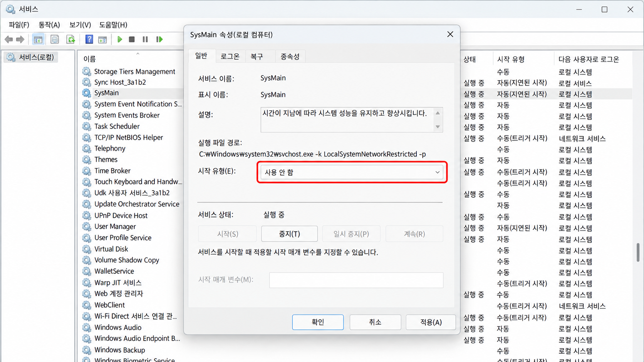Open the 보기(V) menu
Image resolution: width=644 pixels, height=362 pixels.
tap(80, 25)
